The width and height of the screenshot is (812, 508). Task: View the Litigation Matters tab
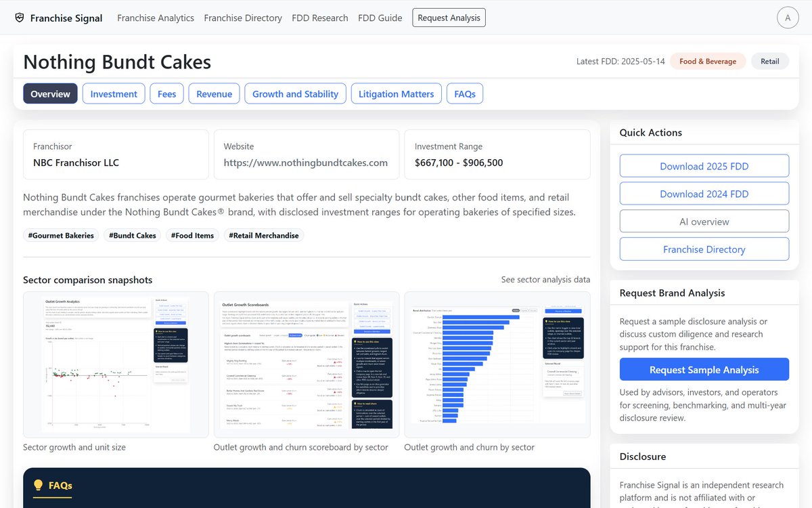pyautogui.click(x=397, y=94)
